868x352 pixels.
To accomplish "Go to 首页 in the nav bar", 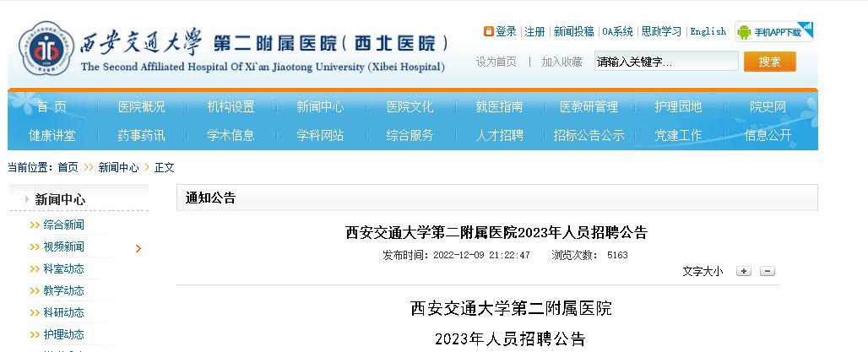I will click(52, 107).
